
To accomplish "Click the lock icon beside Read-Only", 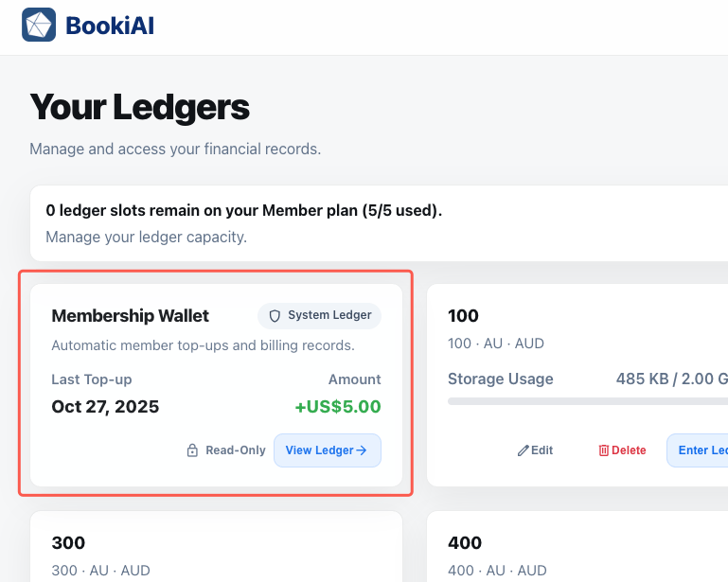I will coord(192,450).
